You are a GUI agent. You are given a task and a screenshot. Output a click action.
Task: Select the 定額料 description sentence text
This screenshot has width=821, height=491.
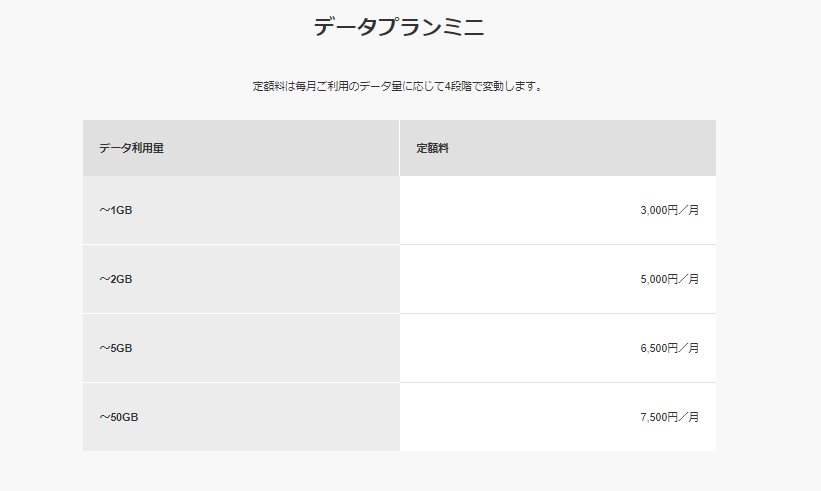tap(399, 86)
